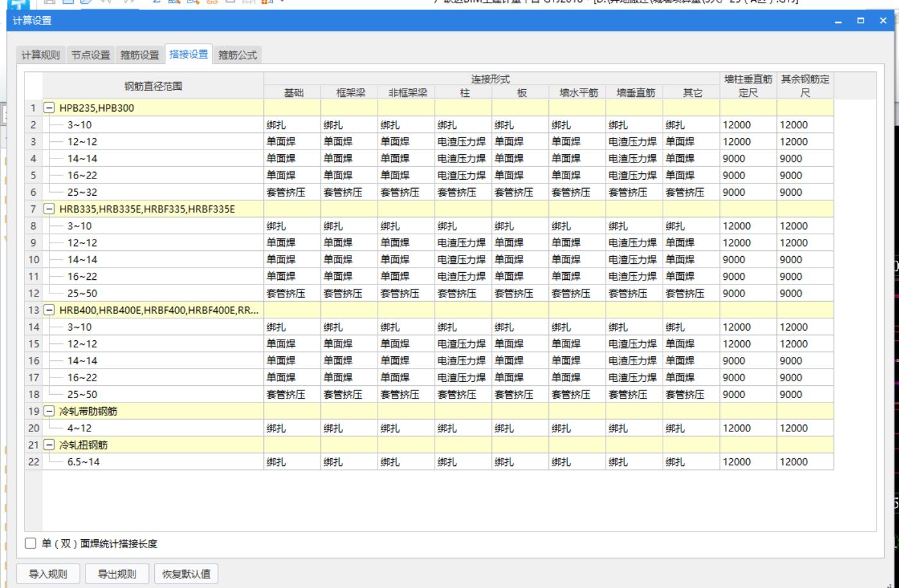Switch to the 计算规则 tab

(42, 55)
